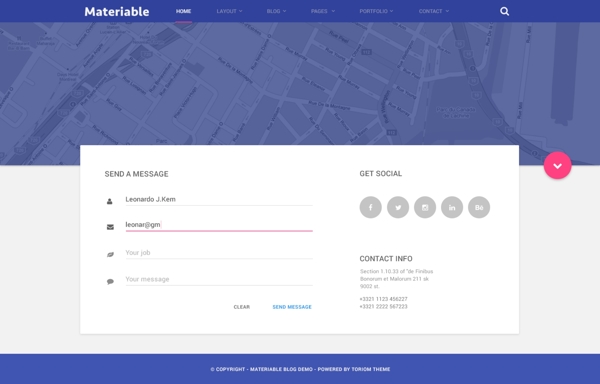Click the envelope icon beside the email field
600x384 pixels.
click(x=110, y=227)
